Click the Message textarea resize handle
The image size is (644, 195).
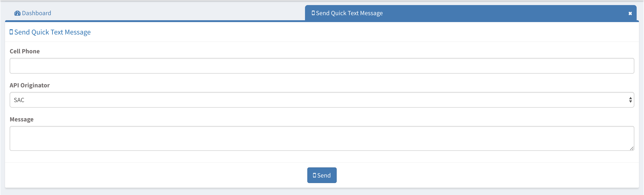click(632, 149)
